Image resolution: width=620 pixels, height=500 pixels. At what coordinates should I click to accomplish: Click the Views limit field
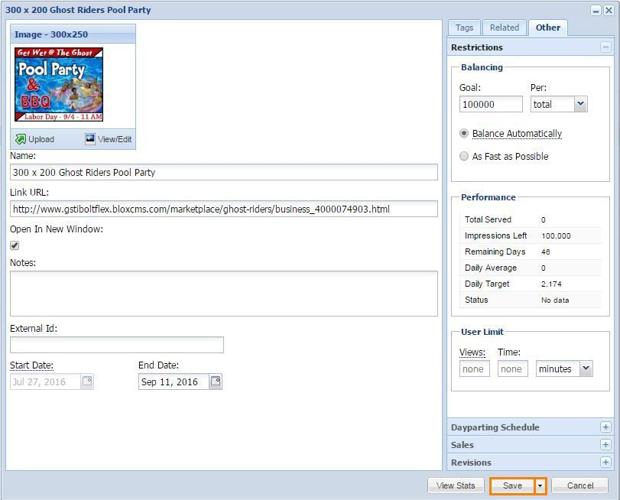coord(474,368)
